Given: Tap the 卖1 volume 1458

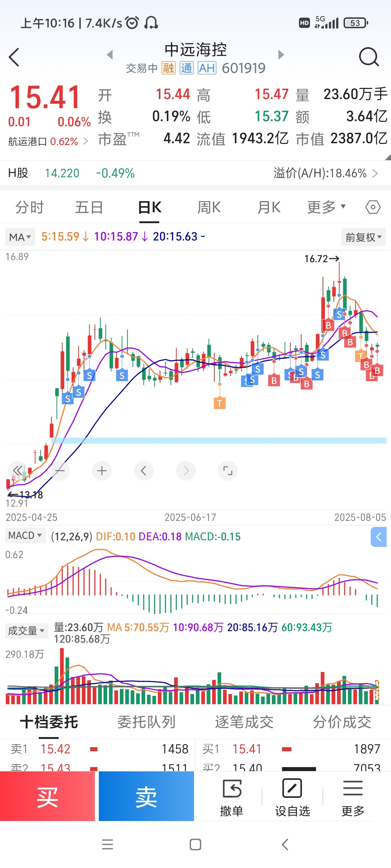Looking at the screenshot, I should [175, 749].
